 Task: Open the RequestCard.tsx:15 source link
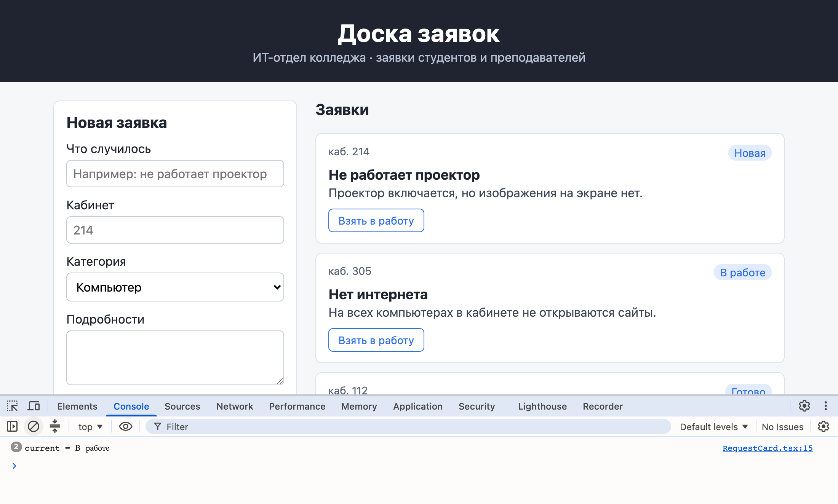768,448
